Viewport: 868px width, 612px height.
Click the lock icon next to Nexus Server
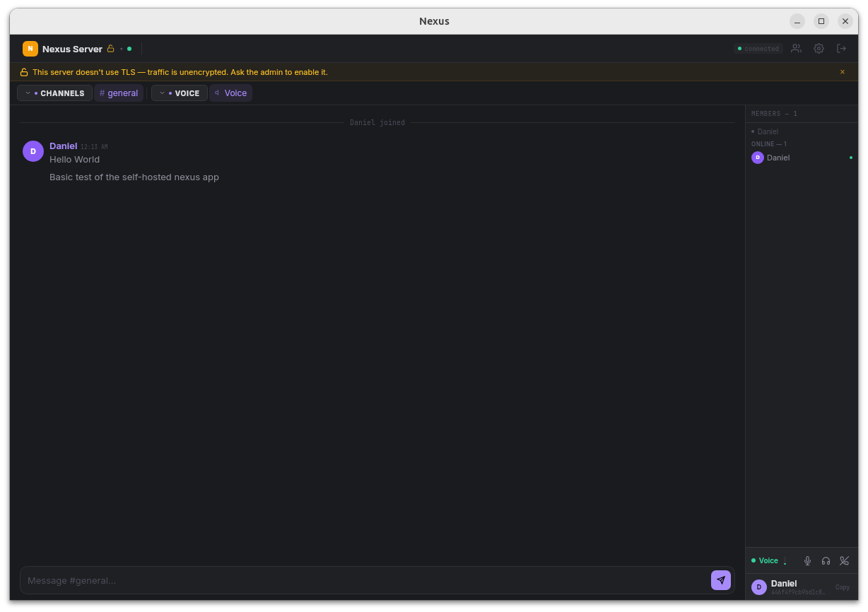click(x=111, y=48)
